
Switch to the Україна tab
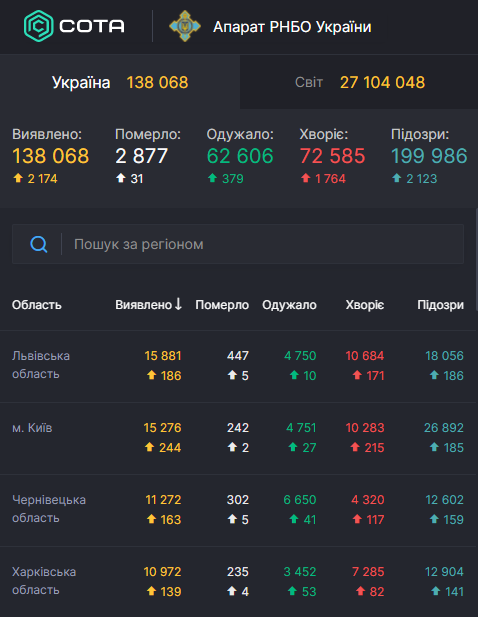pos(120,82)
